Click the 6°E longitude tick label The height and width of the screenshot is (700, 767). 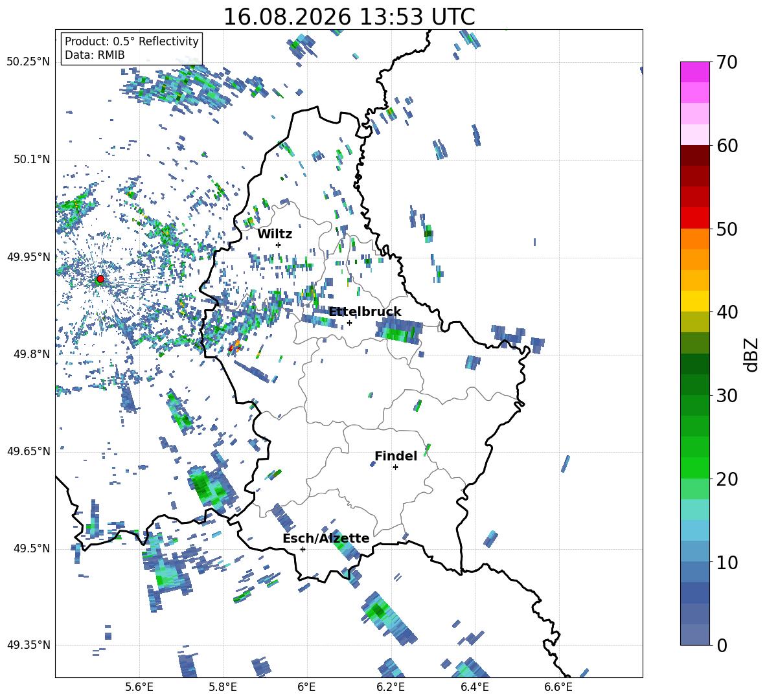(306, 687)
